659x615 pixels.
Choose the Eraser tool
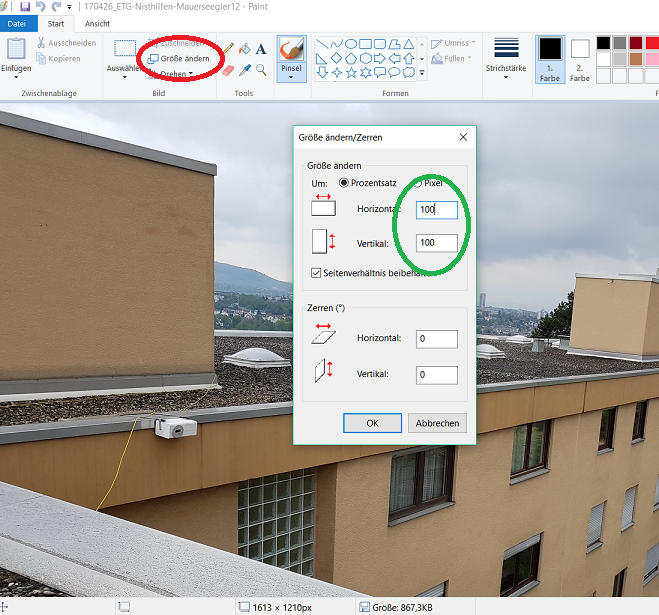pyautogui.click(x=228, y=70)
